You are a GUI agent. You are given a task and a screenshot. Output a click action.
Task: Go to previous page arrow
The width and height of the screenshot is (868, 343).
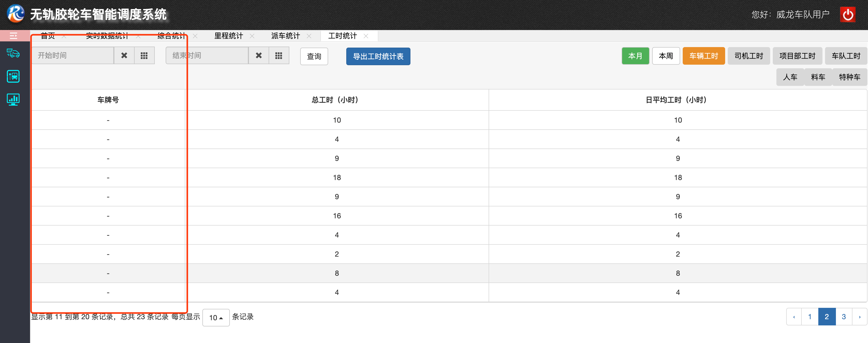tap(794, 317)
